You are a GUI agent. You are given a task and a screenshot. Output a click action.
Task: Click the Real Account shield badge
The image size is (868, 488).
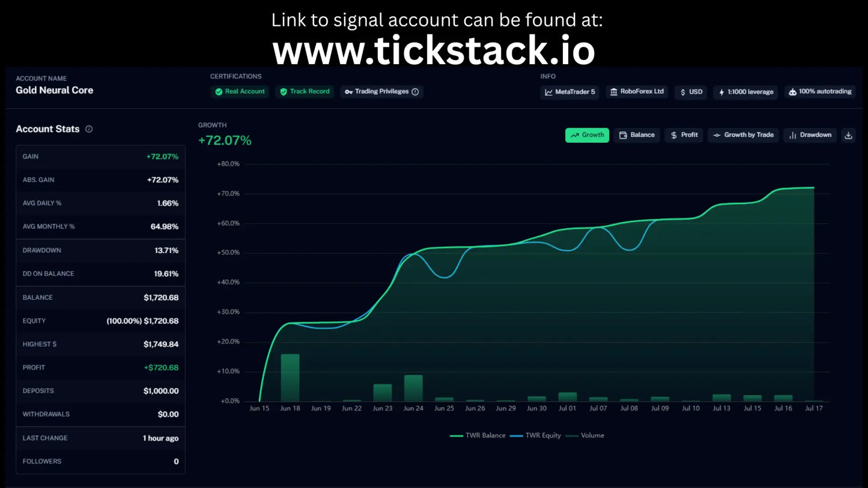coord(240,92)
